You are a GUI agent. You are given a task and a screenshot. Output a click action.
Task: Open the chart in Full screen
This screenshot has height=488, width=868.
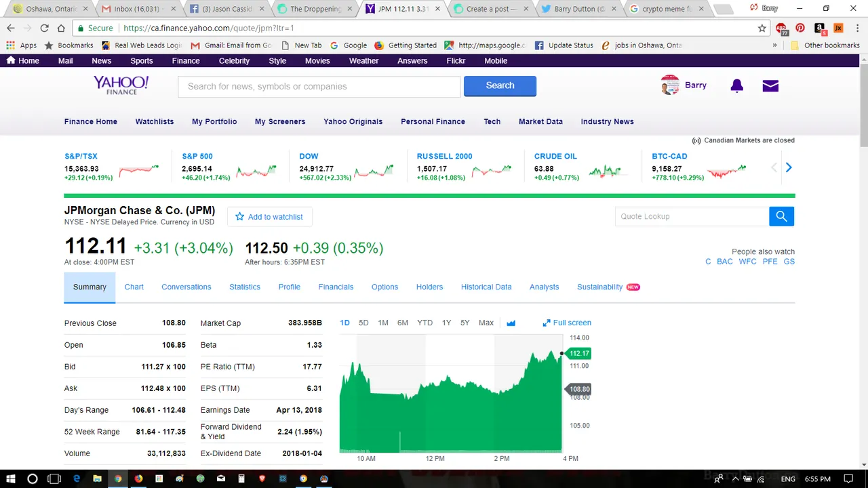pos(567,323)
